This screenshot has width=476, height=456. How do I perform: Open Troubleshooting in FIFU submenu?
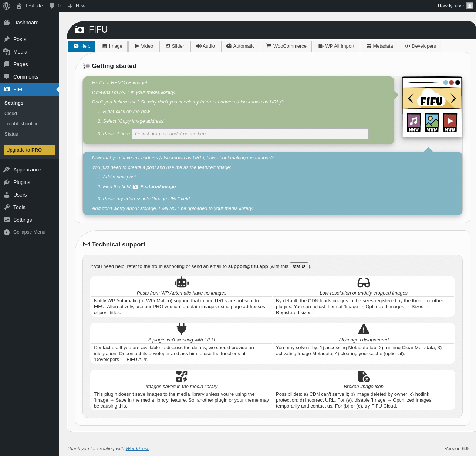pyautogui.click(x=21, y=124)
